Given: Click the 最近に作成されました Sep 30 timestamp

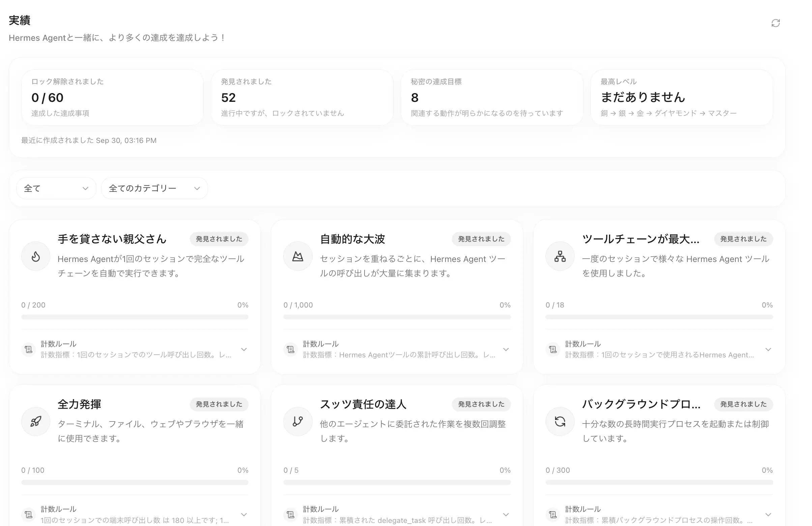Looking at the screenshot, I should [89, 140].
